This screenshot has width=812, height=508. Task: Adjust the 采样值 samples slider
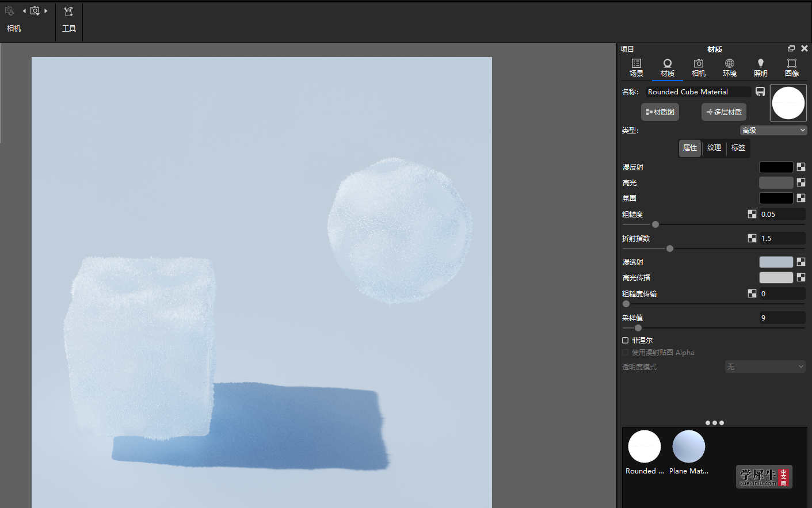(x=638, y=328)
